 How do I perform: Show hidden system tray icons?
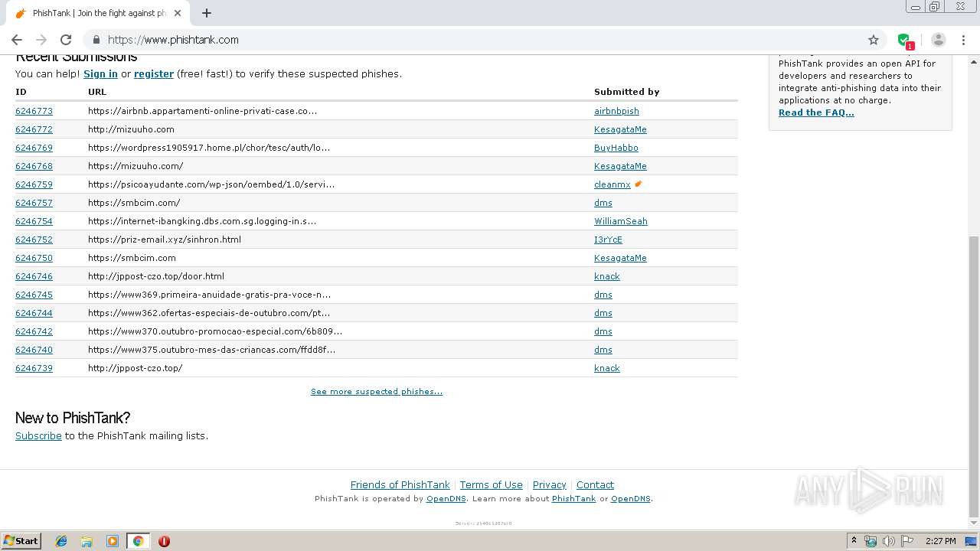[854, 541]
